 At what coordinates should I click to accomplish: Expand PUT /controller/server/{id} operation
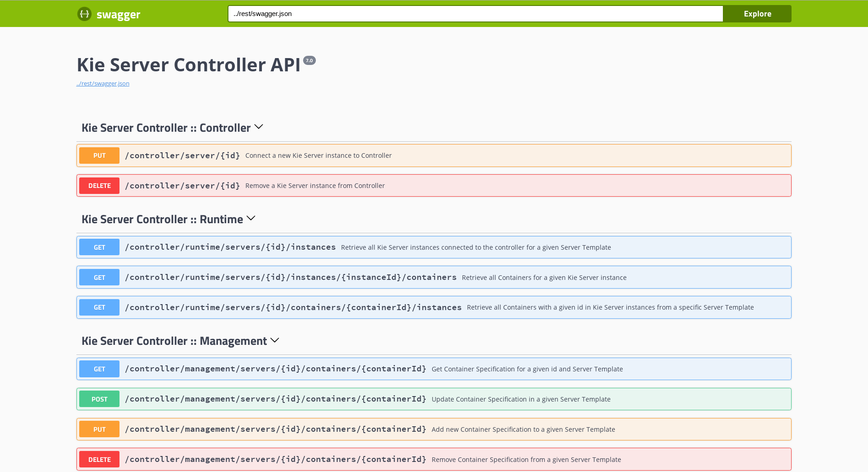tap(182, 156)
